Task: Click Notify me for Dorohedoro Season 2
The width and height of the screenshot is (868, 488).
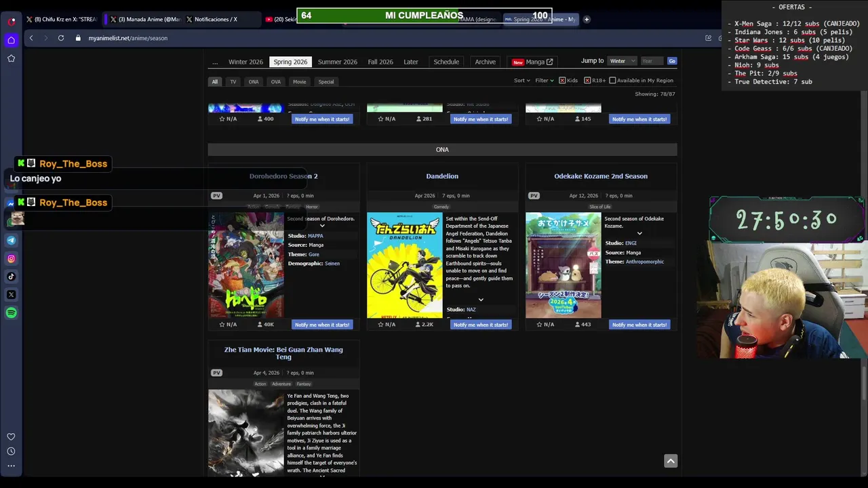Action: [x=322, y=325]
